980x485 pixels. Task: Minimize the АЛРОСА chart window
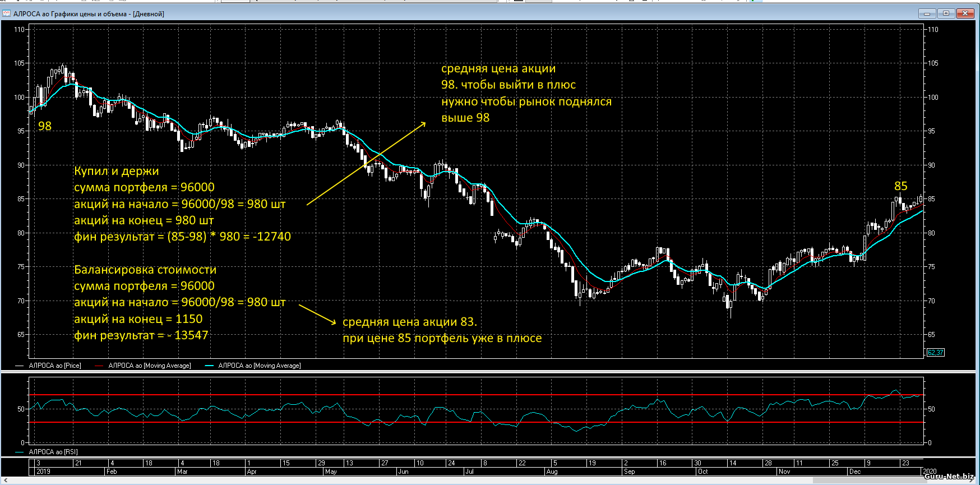[x=927, y=13]
